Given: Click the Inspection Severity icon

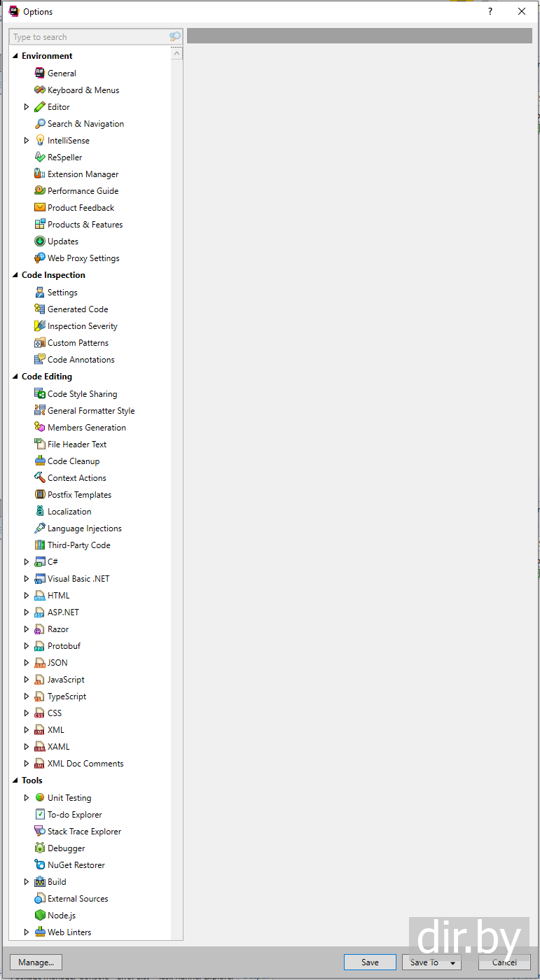Looking at the screenshot, I should tap(40, 325).
